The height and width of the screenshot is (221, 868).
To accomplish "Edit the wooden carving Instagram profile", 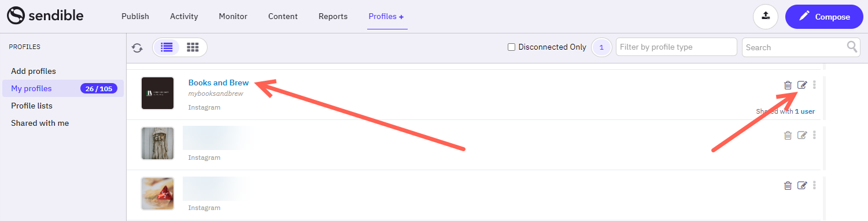I will pyautogui.click(x=802, y=135).
